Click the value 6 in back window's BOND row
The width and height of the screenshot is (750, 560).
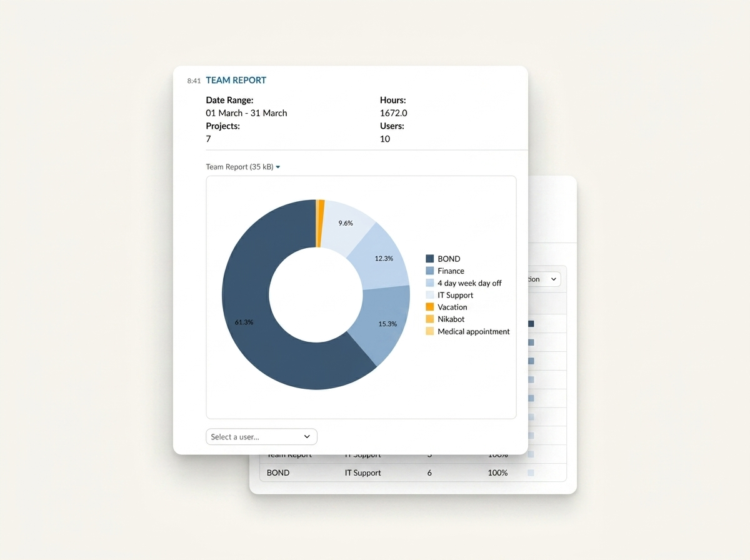pyautogui.click(x=429, y=472)
